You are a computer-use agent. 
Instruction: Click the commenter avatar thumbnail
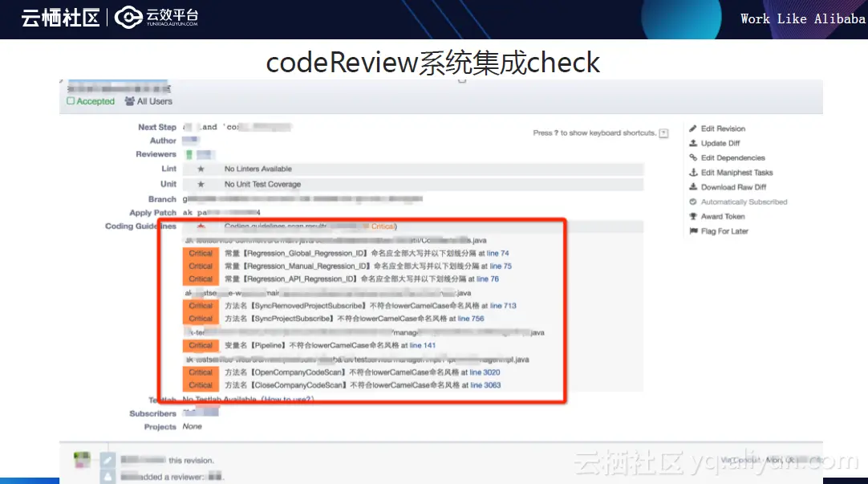82,460
